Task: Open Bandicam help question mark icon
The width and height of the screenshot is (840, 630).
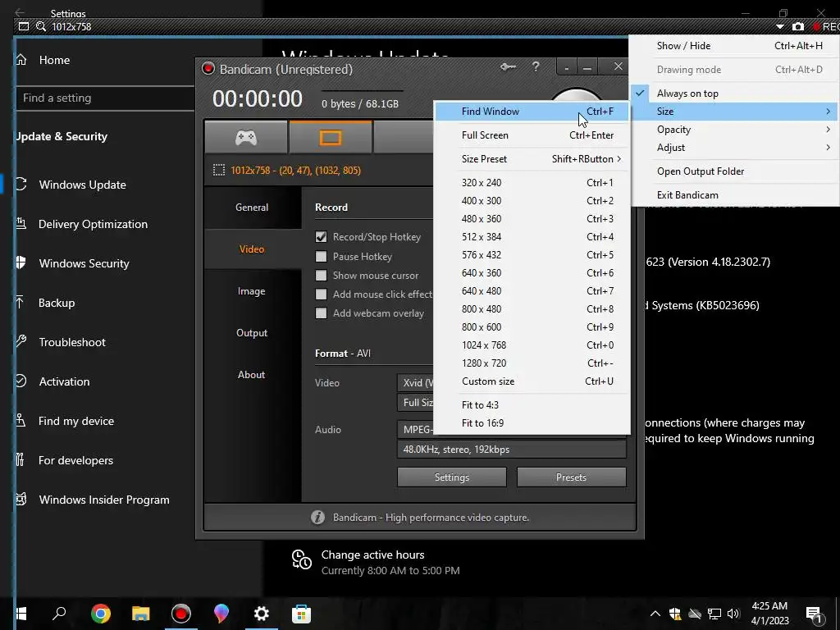Action: click(536, 66)
